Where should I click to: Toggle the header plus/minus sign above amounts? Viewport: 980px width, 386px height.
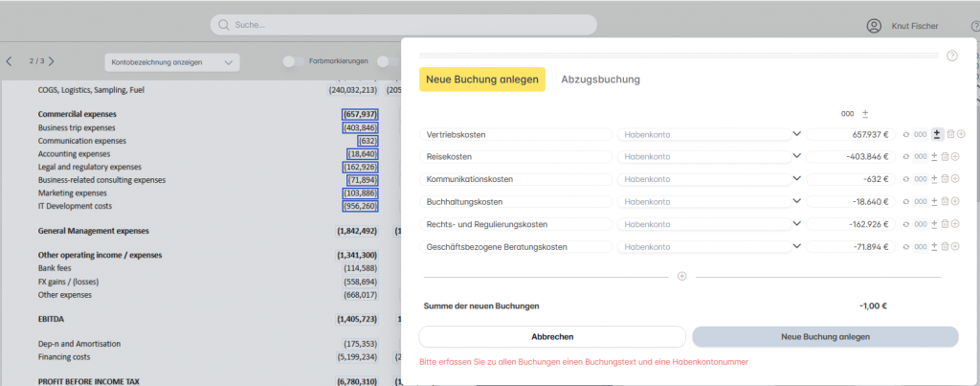pos(865,113)
